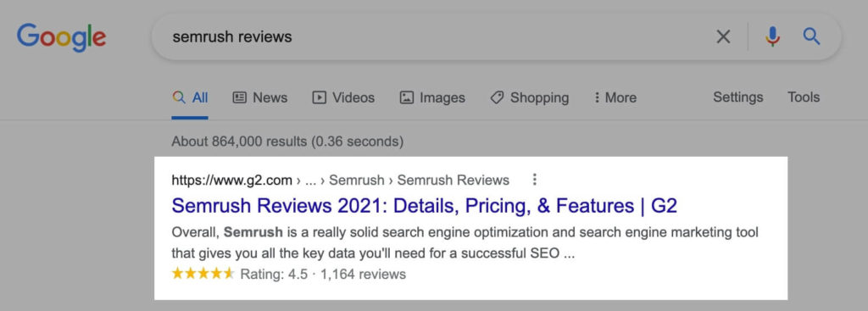The image size is (868, 311).
Task: Switch to the Videos tab
Action: point(343,98)
